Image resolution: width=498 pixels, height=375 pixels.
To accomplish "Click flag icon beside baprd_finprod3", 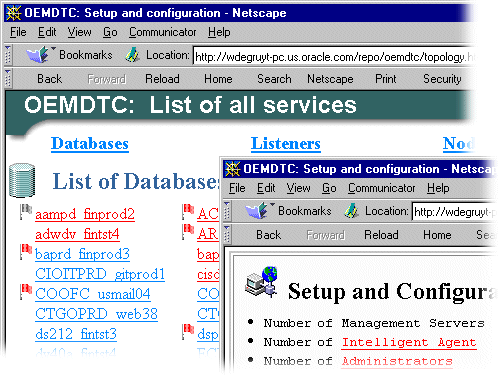I will [25, 251].
